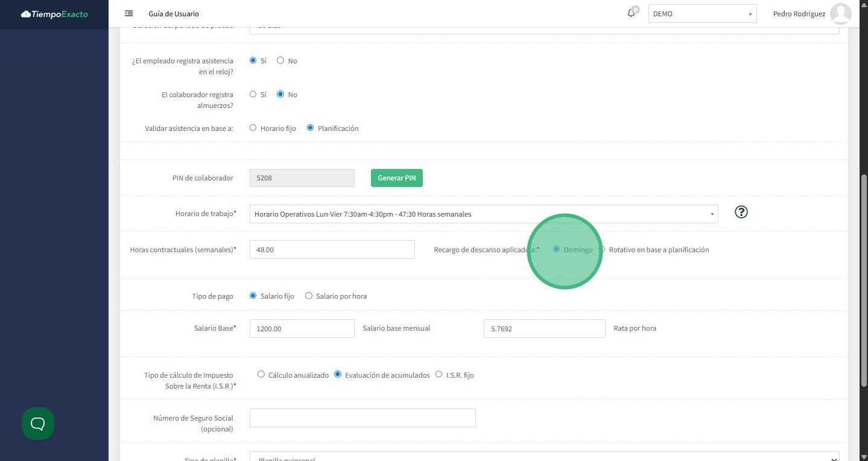Select "Salario por hora" payment type
The height and width of the screenshot is (461, 868).
click(x=309, y=296)
